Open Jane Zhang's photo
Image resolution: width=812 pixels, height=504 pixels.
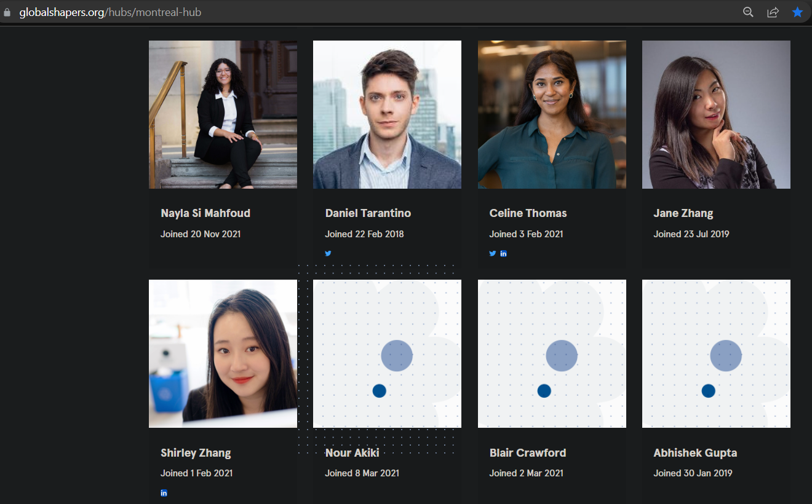(x=716, y=114)
